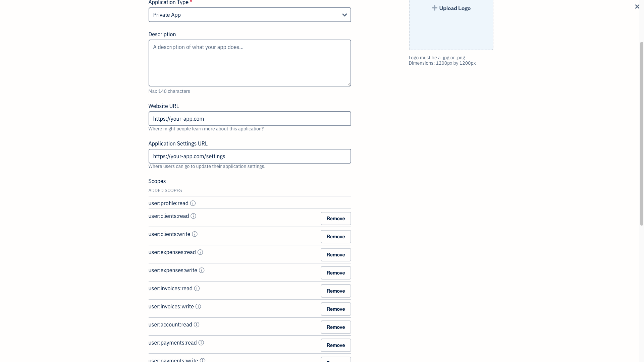This screenshot has height=362, width=644.
Task: Close the form with the X icon
Action: [637, 6]
